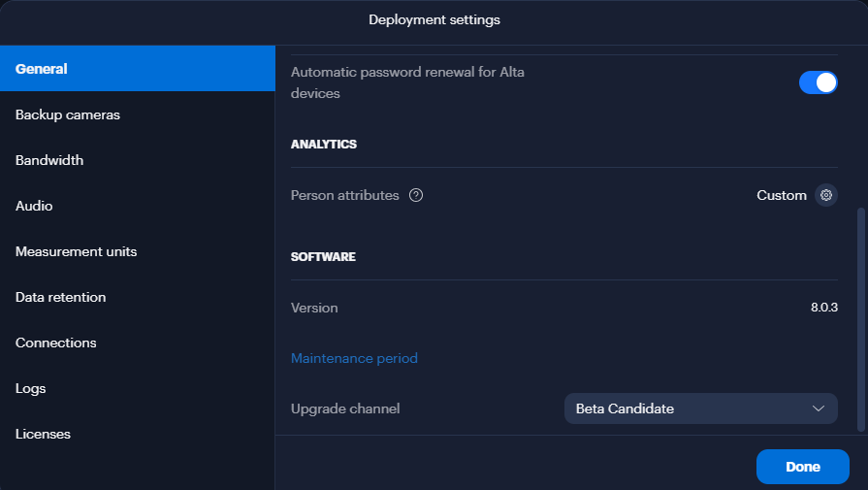Open the Logs section

138,389
